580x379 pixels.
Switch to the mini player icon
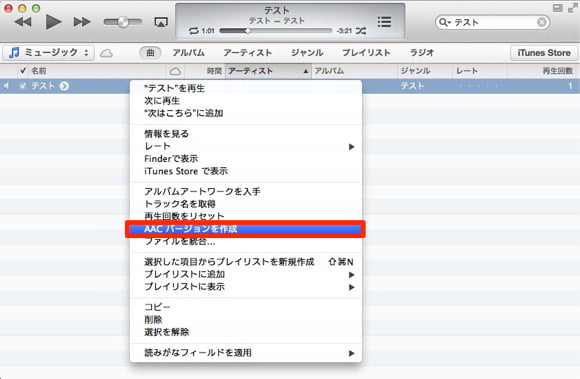[x=557, y=8]
